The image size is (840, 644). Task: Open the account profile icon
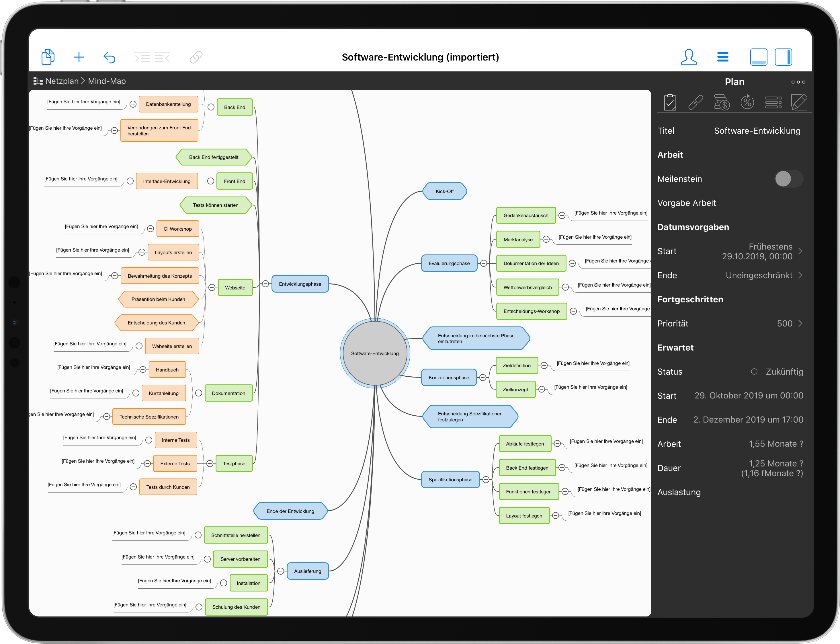[689, 57]
